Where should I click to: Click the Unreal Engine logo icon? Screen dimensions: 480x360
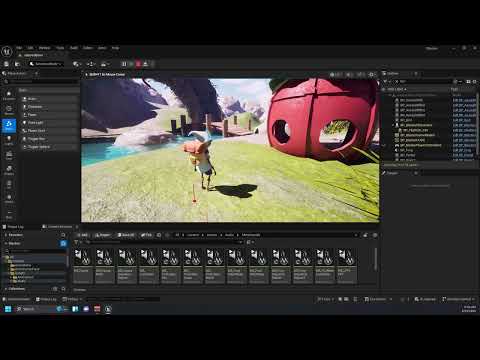pyautogui.click(x=7, y=51)
